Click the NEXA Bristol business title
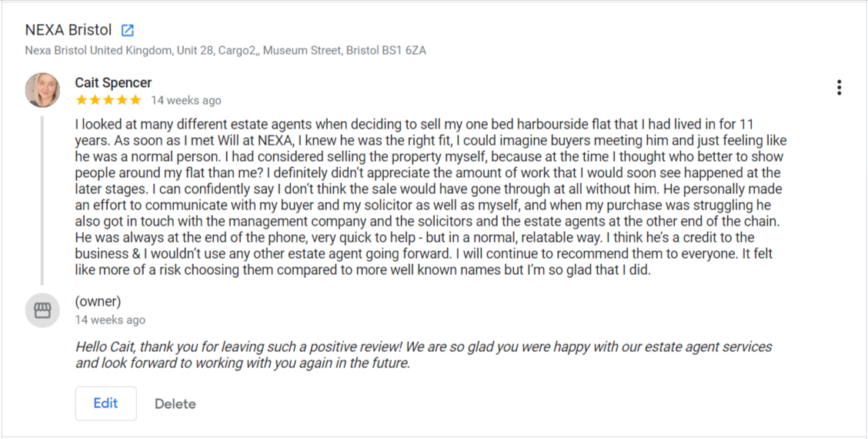The height and width of the screenshot is (439, 868). tap(68, 31)
